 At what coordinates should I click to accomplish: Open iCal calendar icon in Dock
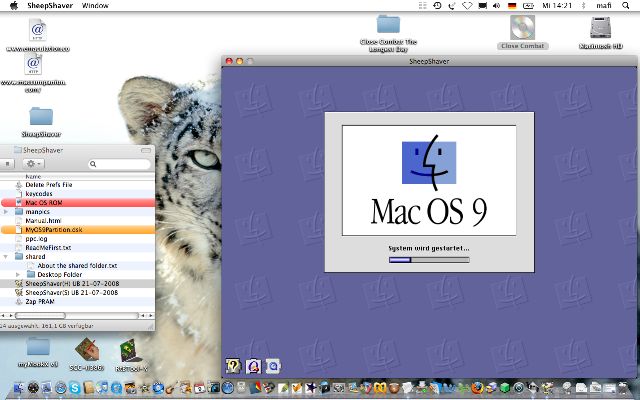(200, 388)
